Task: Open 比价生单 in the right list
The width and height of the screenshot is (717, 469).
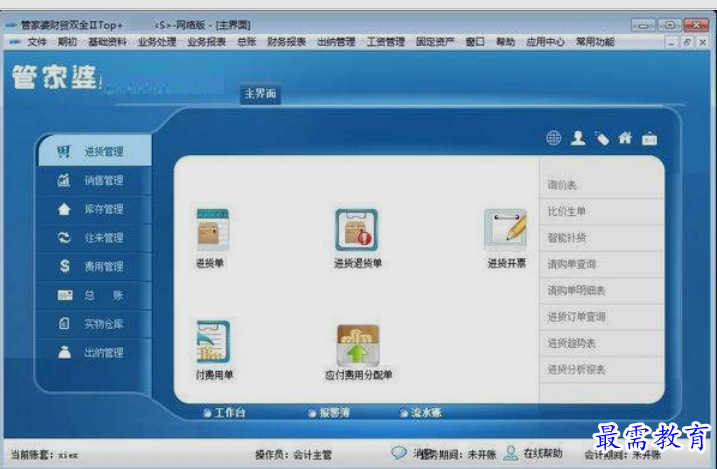Action: (x=602, y=212)
